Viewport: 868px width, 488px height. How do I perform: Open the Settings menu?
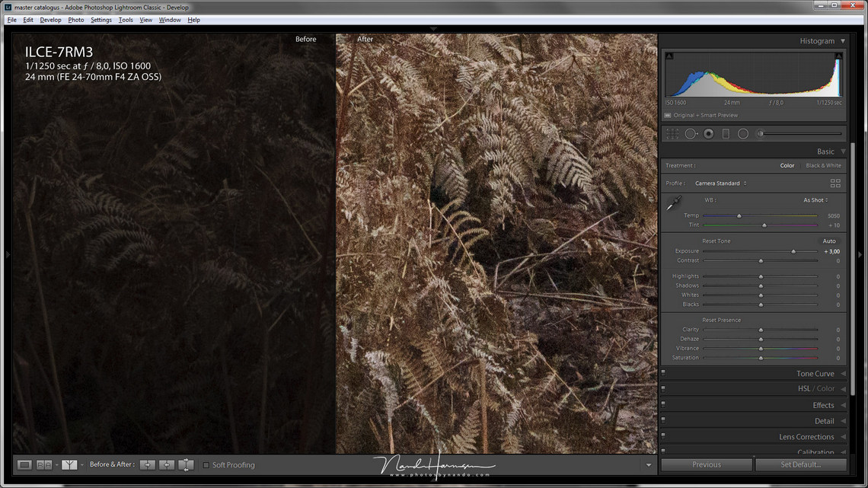101,20
